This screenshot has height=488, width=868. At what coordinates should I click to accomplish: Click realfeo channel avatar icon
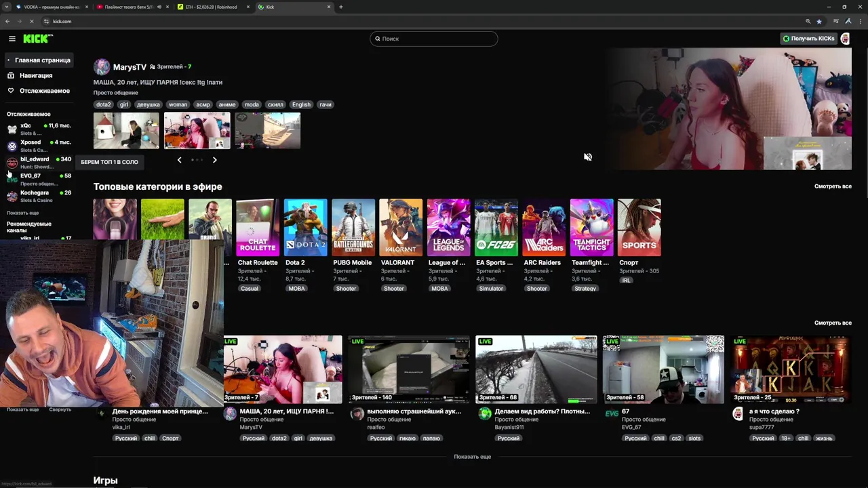pos(357,414)
